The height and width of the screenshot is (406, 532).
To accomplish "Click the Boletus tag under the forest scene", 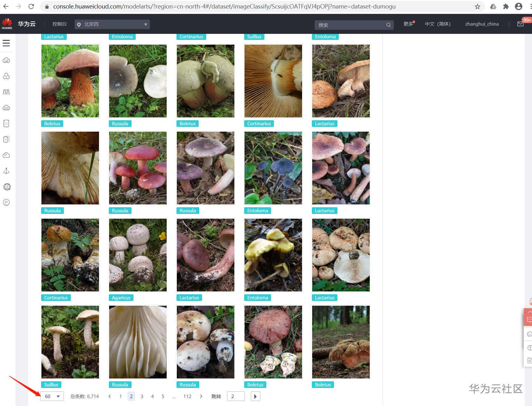I will point(323,385).
